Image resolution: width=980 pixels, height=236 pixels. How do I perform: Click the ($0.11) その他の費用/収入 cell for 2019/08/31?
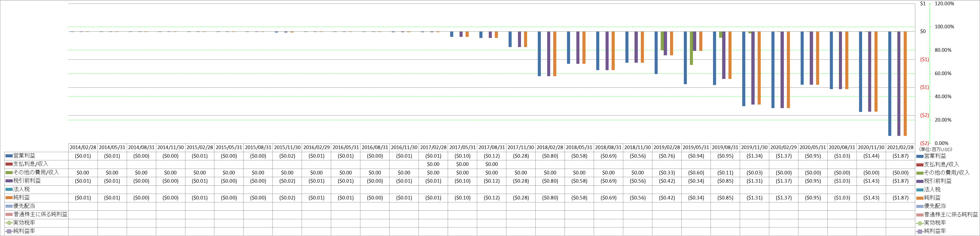(x=725, y=172)
